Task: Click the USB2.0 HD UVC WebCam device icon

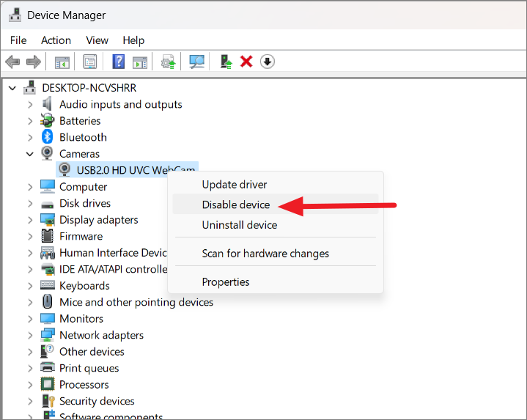Action: coord(65,169)
